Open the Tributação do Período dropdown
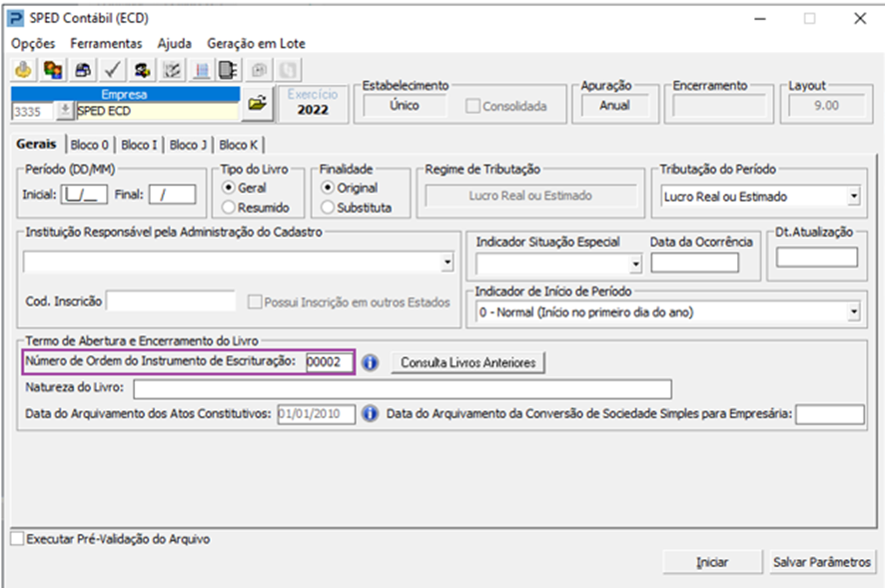 (x=854, y=197)
